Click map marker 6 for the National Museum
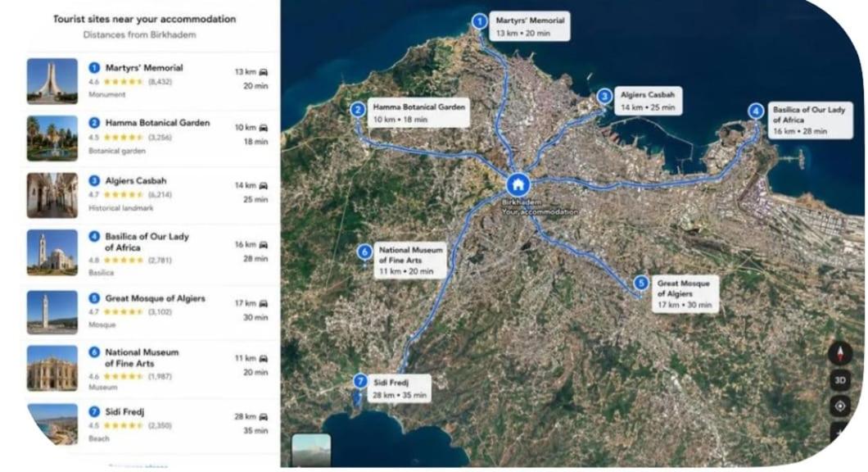Image resolution: width=868 pixels, height=472 pixels. point(364,252)
